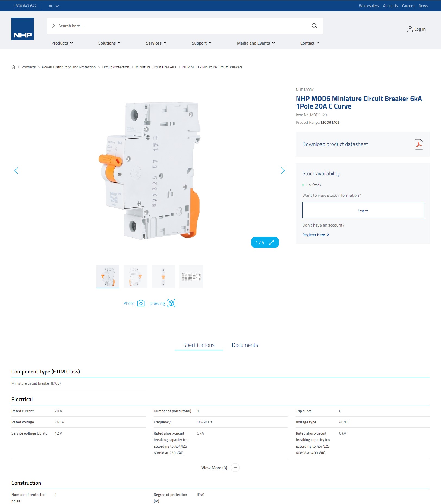The width and height of the screenshot is (441, 504).
Task: Click Item No. MOD6120 text
Action: click(311, 115)
